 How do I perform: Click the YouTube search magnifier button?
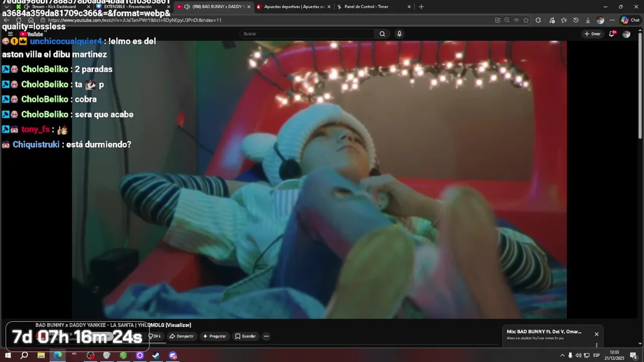pyautogui.click(x=382, y=34)
